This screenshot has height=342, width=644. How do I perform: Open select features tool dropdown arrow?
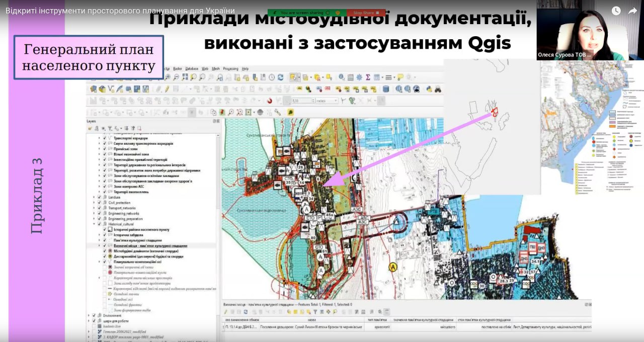[299, 77]
